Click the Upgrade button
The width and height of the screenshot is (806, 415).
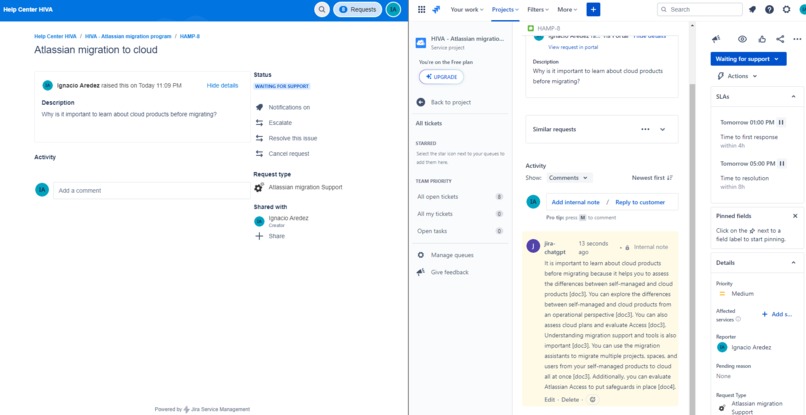tap(441, 77)
